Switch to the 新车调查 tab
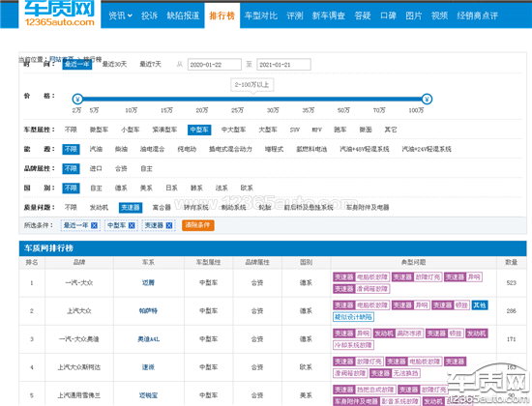The height and width of the screenshot is (406, 532). pyautogui.click(x=329, y=15)
